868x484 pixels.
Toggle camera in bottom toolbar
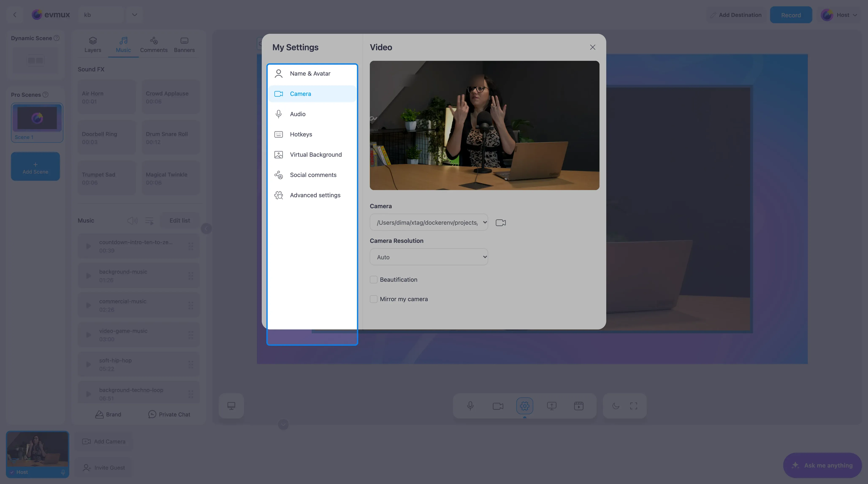pos(498,406)
